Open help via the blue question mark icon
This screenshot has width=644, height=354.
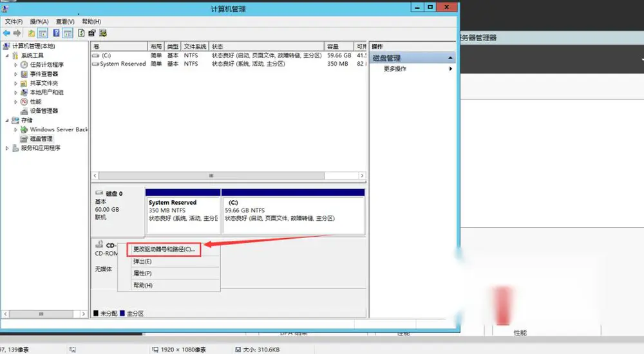(56, 33)
